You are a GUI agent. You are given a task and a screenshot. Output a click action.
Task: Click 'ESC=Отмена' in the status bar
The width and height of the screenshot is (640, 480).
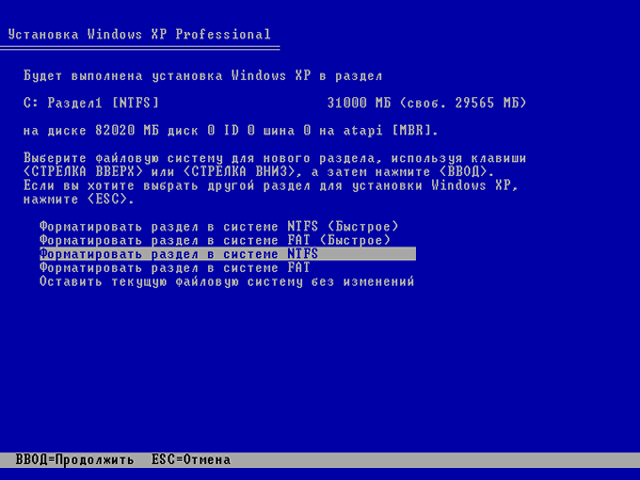click(x=191, y=460)
